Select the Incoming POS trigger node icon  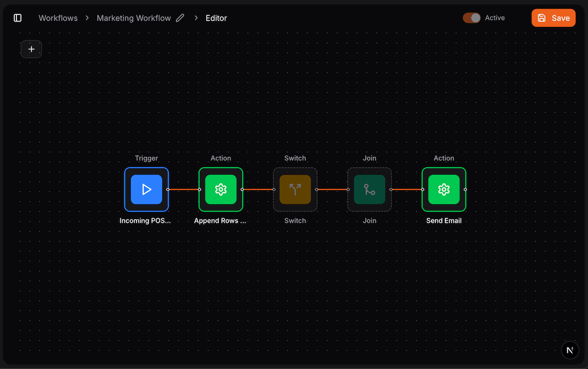click(146, 189)
